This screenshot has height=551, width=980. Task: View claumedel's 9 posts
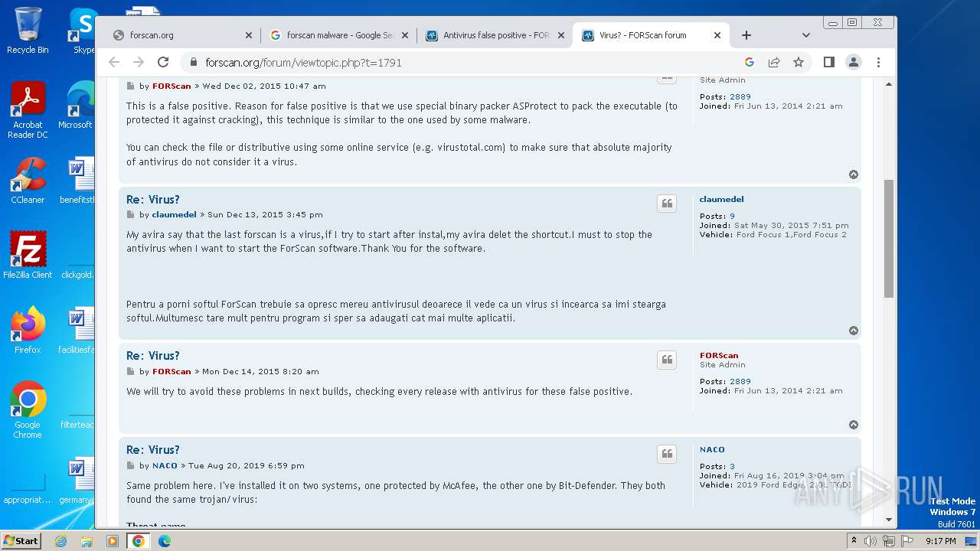point(732,217)
